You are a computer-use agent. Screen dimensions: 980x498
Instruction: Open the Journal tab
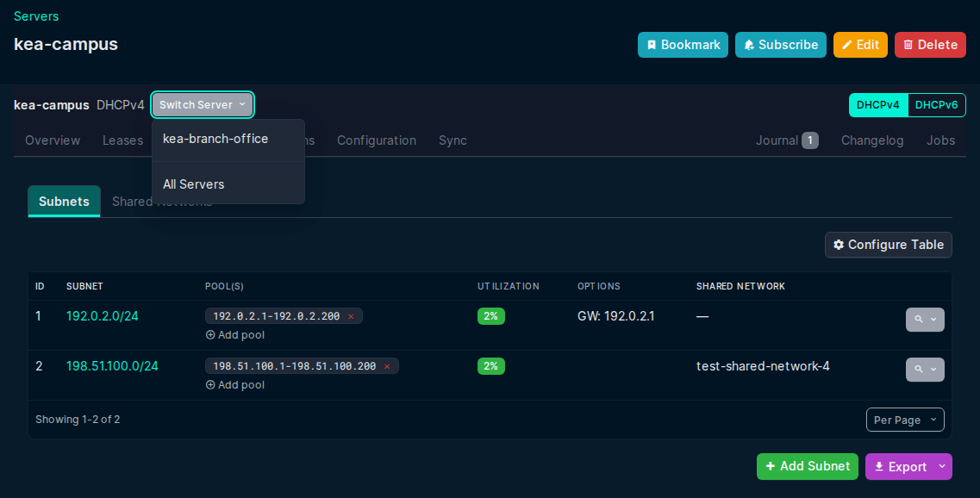787,140
